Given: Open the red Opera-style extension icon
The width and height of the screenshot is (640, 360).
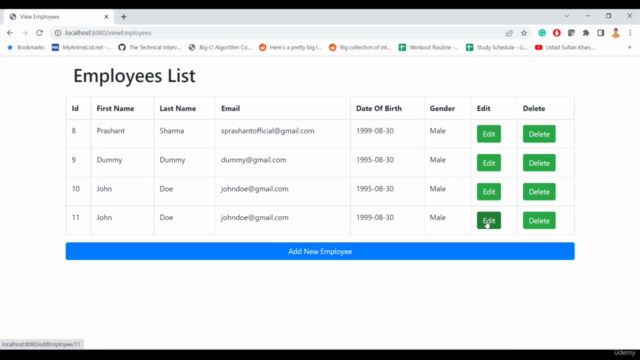Looking at the screenshot, I should (x=557, y=33).
